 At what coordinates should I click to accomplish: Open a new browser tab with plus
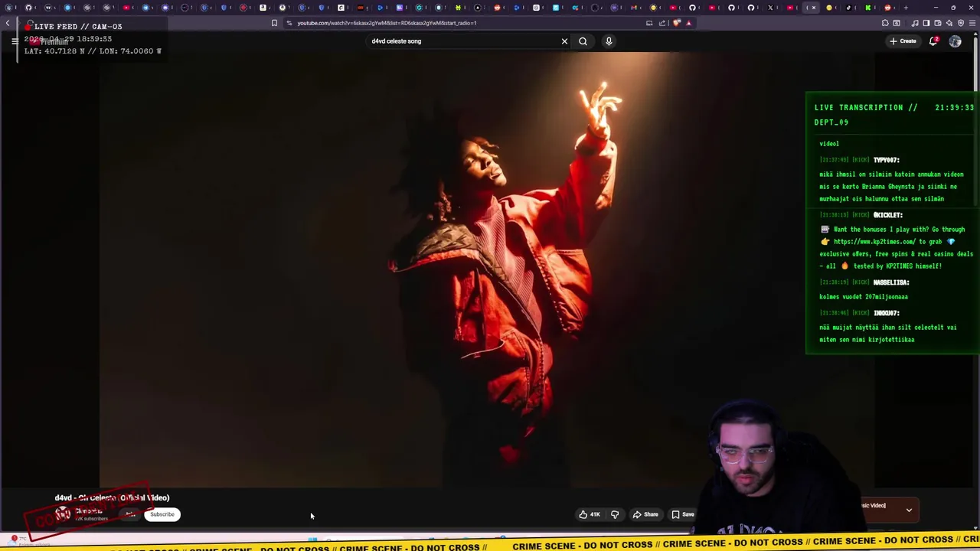coord(906,8)
